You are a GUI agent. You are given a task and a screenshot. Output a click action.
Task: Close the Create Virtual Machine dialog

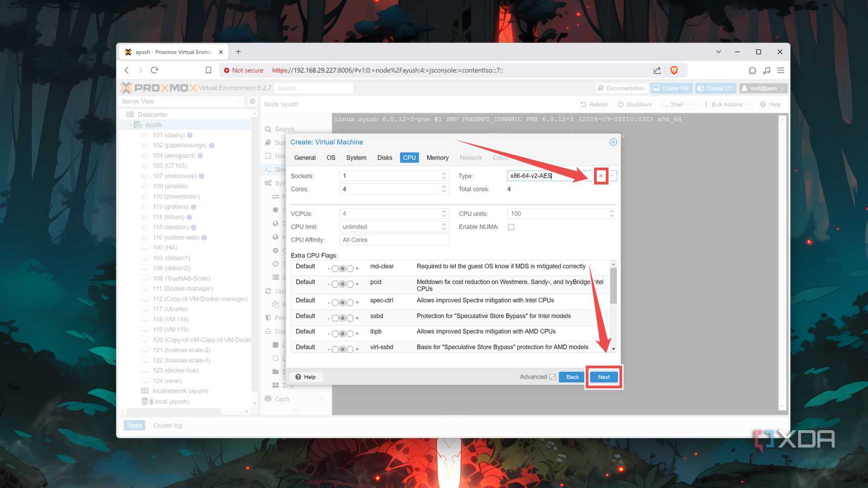pyautogui.click(x=613, y=142)
